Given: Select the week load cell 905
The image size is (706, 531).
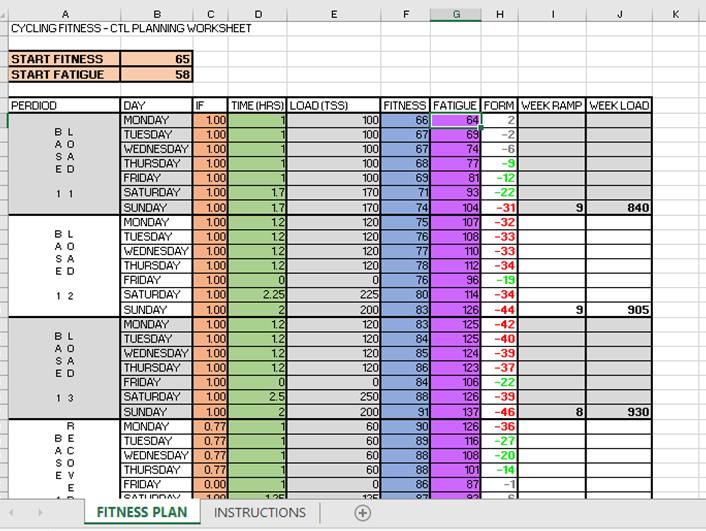Looking at the screenshot, I should (x=619, y=310).
